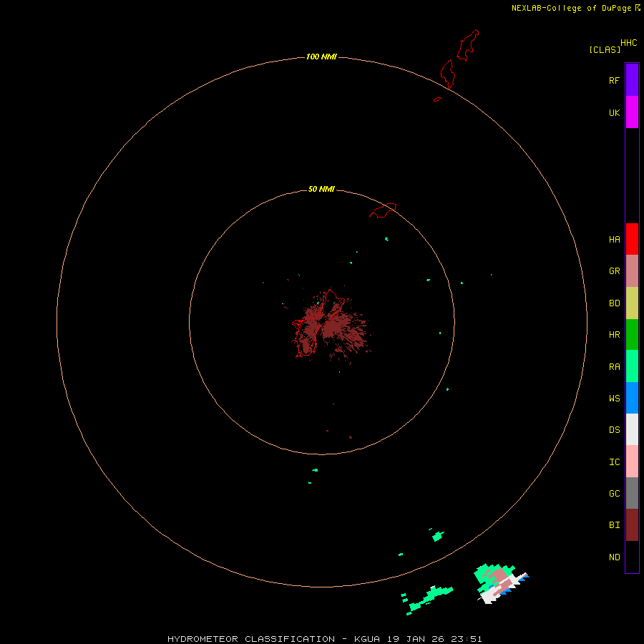This screenshot has width=644, height=644.
Task: Click the "IC" legend label
Action: 614,462
